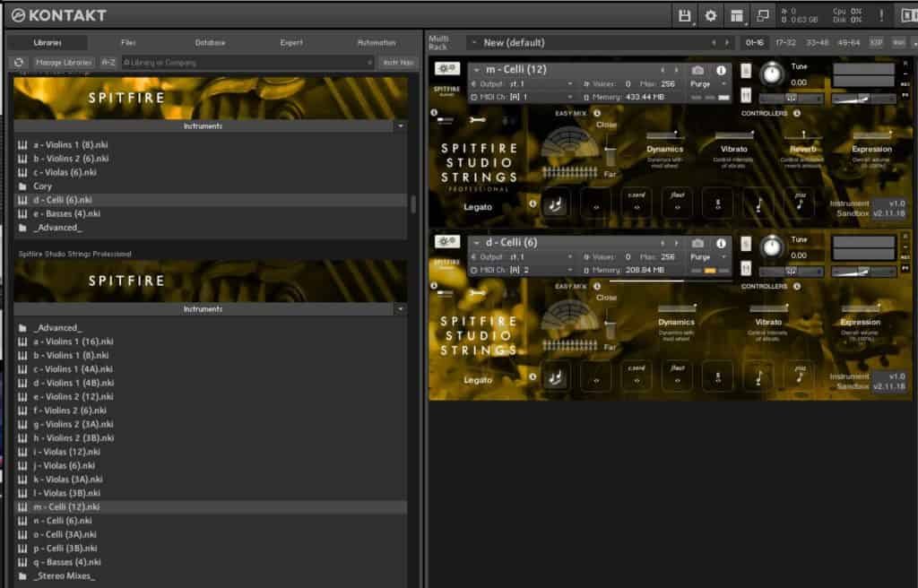The width and height of the screenshot is (918, 588).
Task: Toggle the aux sends button in the rack header
Action: [x=898, y=43]
